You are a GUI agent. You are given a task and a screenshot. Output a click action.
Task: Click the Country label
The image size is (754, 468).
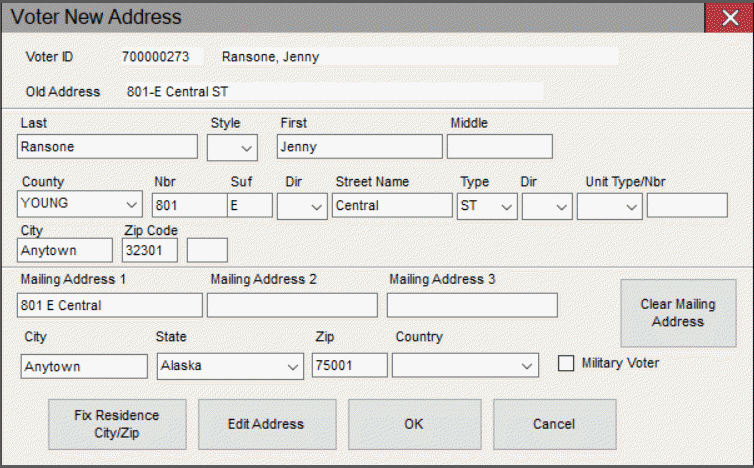pos(419,337)
